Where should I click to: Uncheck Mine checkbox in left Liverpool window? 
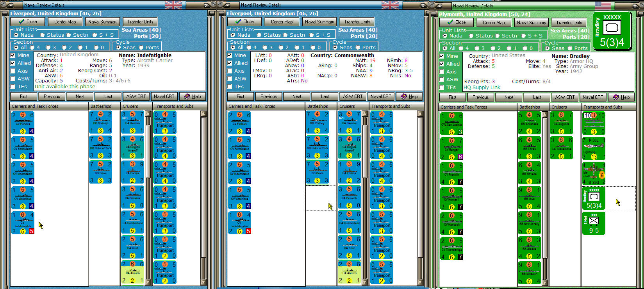pos(13,55)
